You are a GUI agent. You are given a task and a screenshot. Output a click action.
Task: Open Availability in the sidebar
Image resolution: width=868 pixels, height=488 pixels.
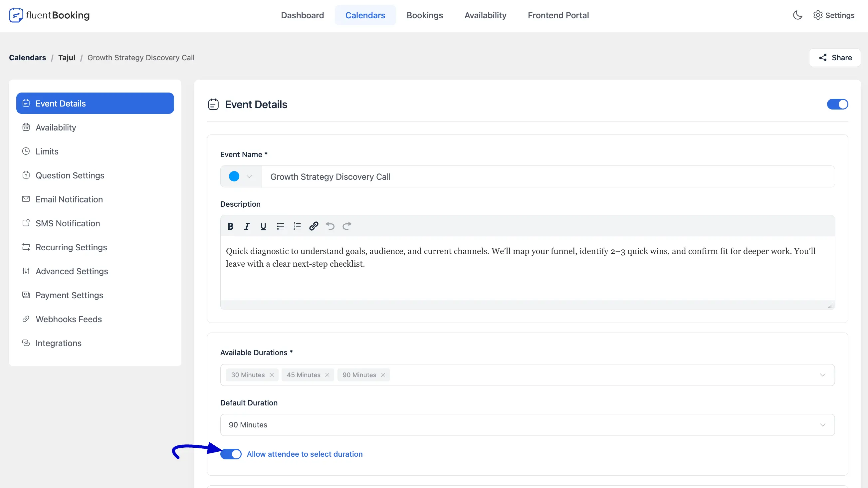95,127
